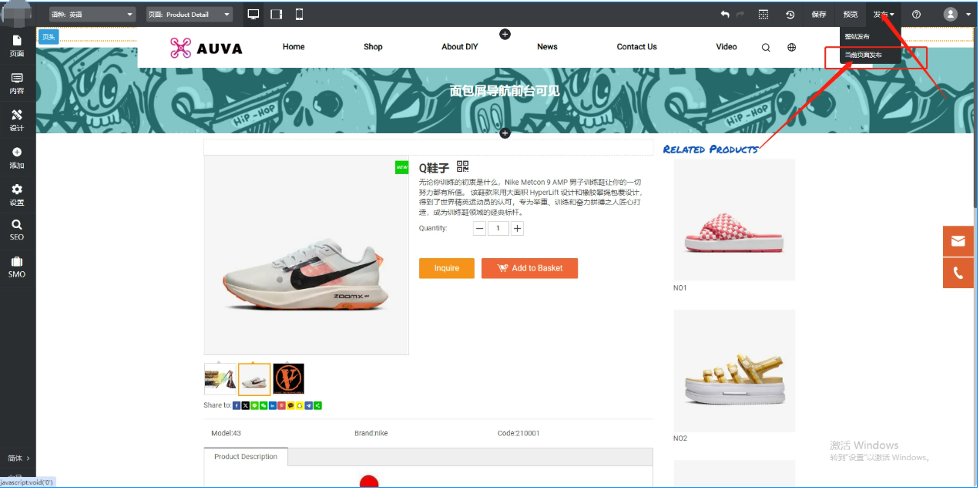Expand the 语种 language dropdown
The image size is (980, 490).
click(x=92, y=15)
